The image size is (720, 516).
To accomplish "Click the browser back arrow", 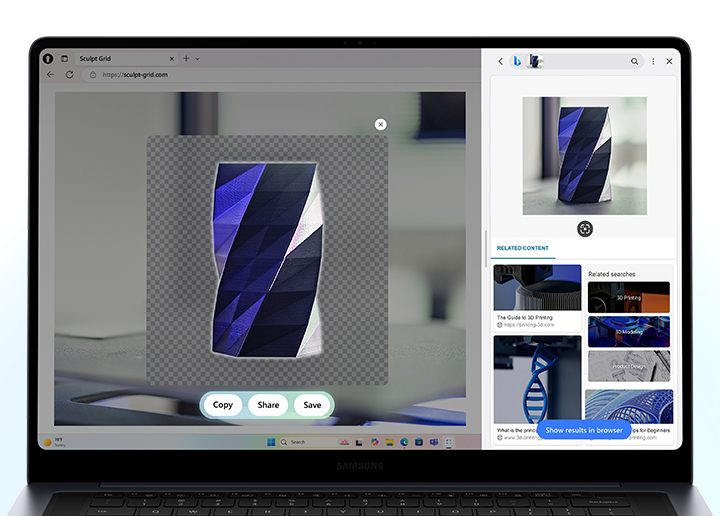I will point(50,75).
